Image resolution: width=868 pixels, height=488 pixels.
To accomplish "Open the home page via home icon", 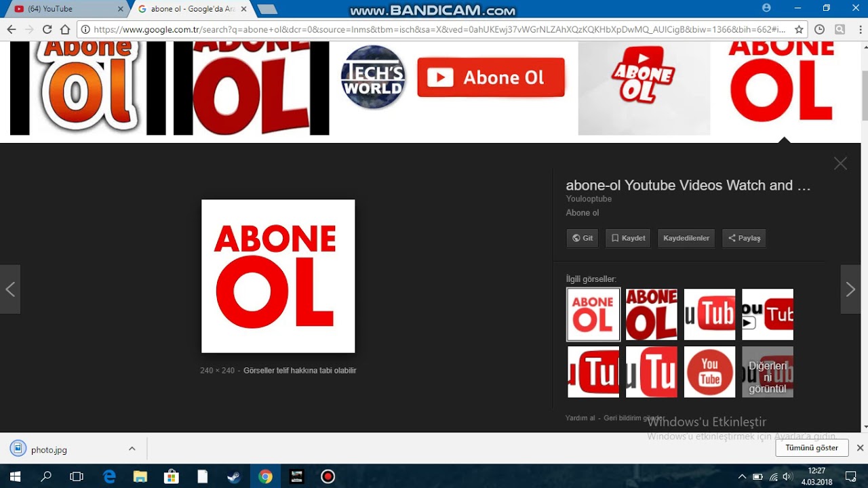I will [x=65, y=29].
